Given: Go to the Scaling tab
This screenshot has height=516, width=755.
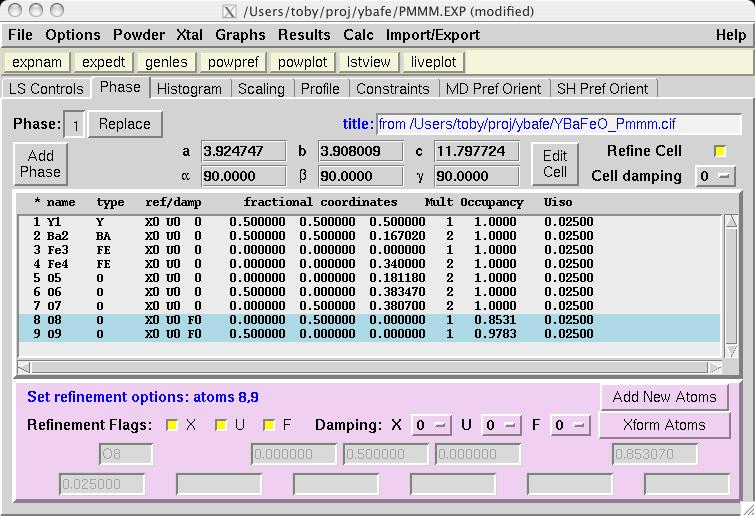Looking at the screenshot, I should 261,89.
